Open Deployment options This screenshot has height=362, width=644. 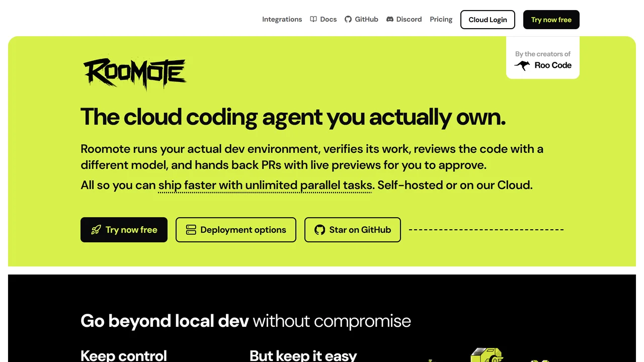click(236, 230)
